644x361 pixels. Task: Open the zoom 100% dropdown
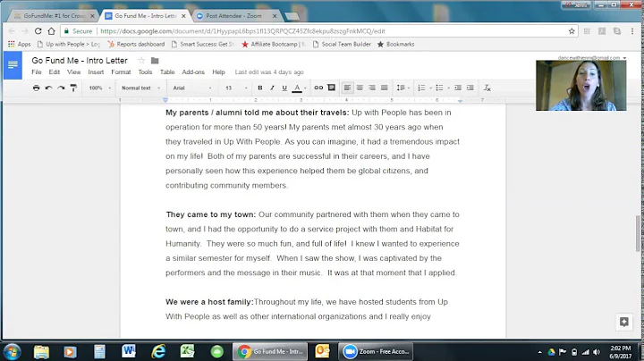pyautogui.click(x=100, y=88)
